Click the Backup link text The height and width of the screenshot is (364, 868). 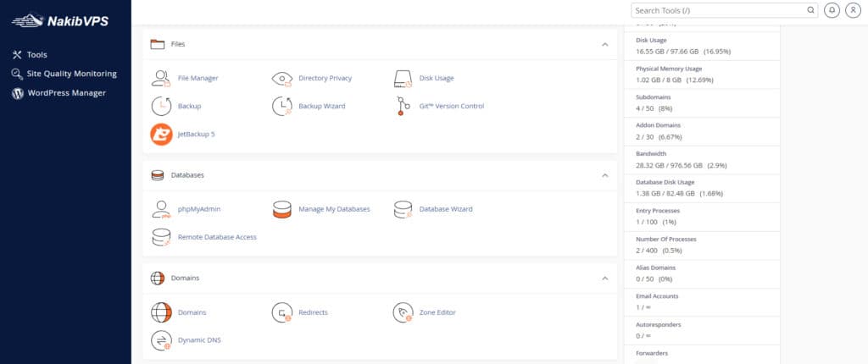pos(189,106)
